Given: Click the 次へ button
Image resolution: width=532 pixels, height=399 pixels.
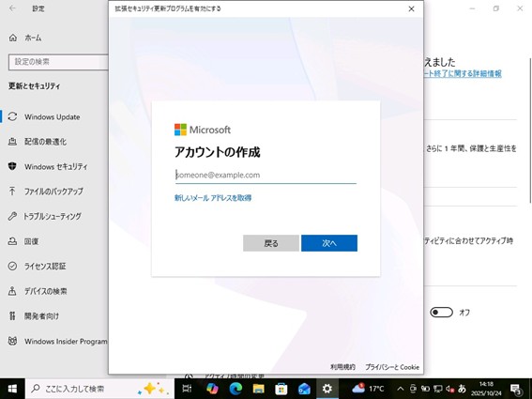Looking at the screenshot, I should pos(329,243).
